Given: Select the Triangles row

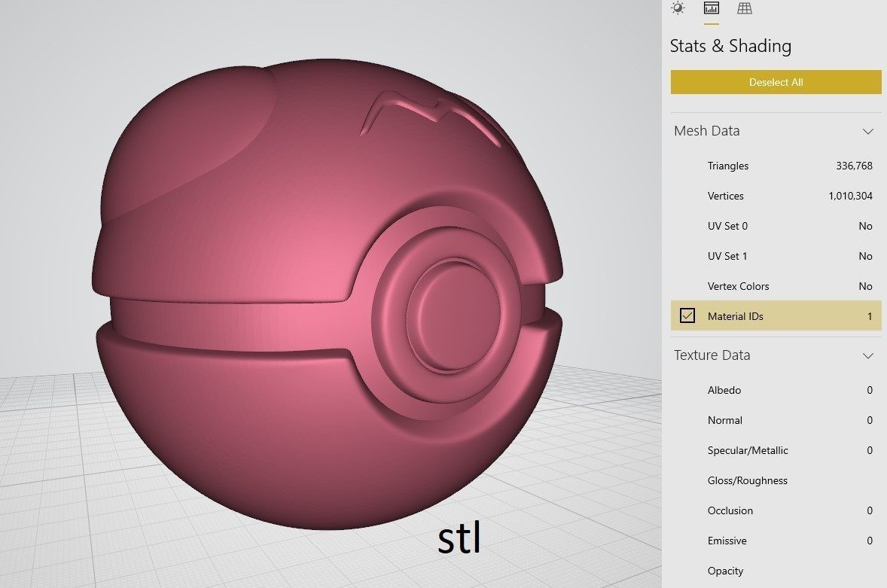Looking at the screenshot, I should coord(776,166).
